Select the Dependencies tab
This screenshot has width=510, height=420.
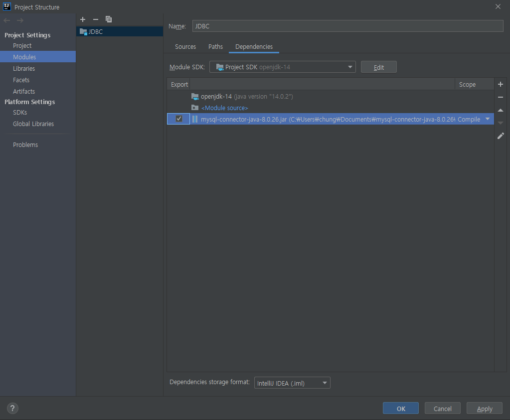click(x=254, y=46)
